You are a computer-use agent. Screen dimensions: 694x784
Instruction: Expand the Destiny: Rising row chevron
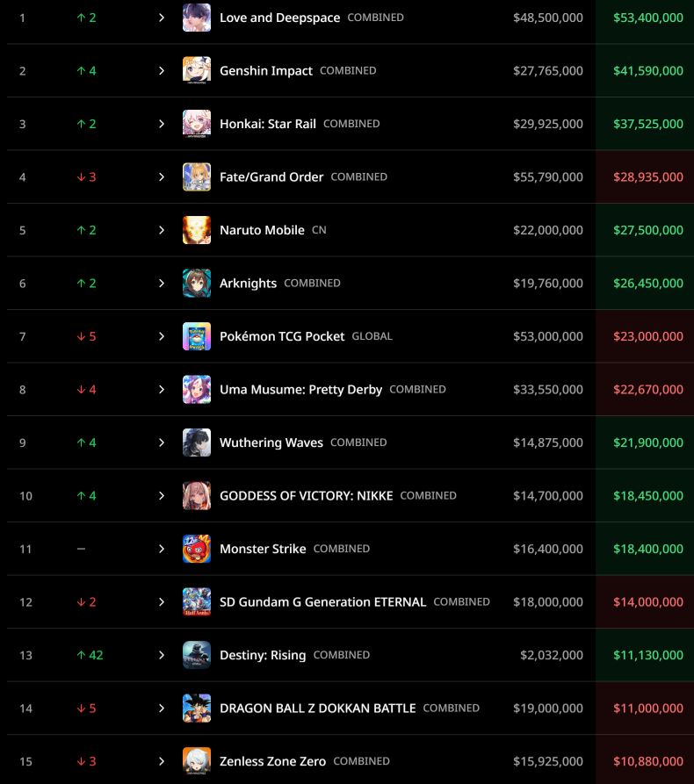161,655
